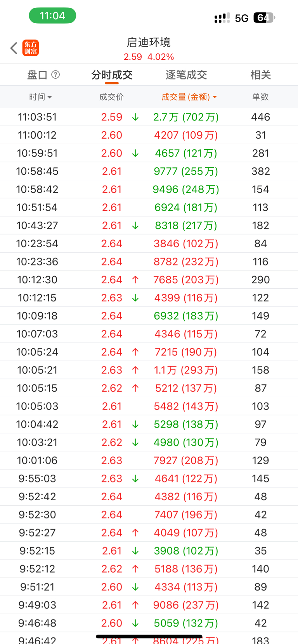The image size is (298, 644).
Task: Tap the help question mark beside 盘口
Action: (x=55, y=74)
